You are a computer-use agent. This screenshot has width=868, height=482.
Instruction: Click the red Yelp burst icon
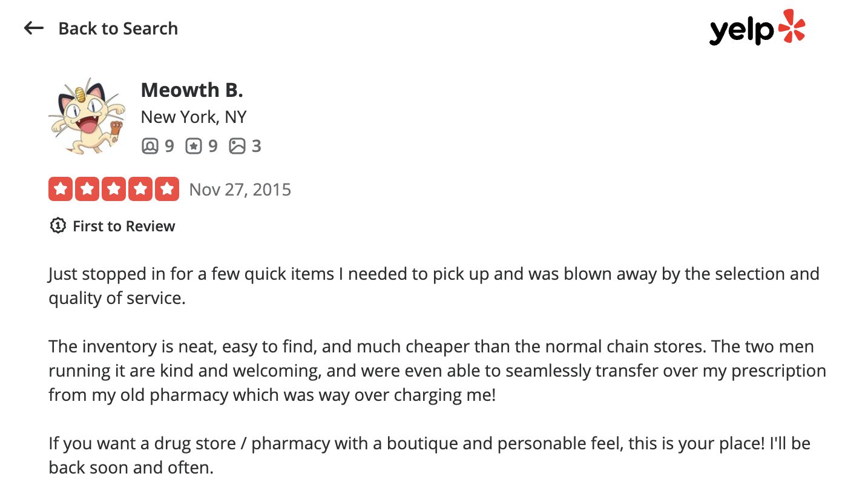tap(792, 26)
